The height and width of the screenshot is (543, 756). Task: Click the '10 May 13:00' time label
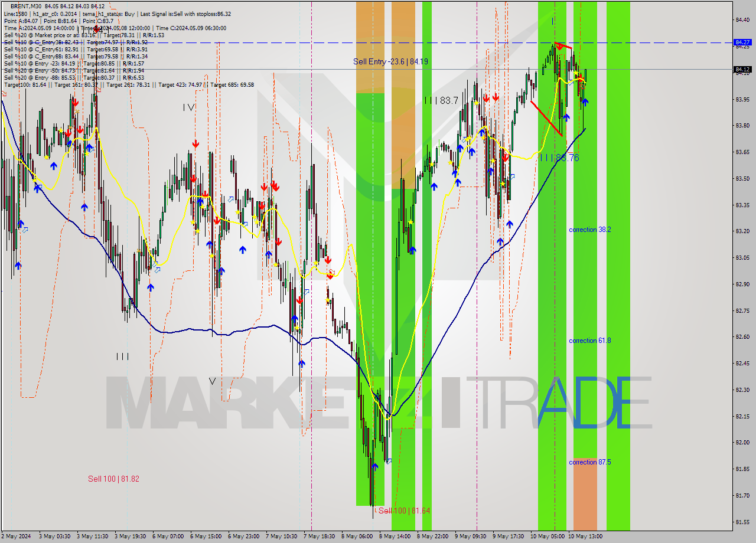[x=585, y=537]
